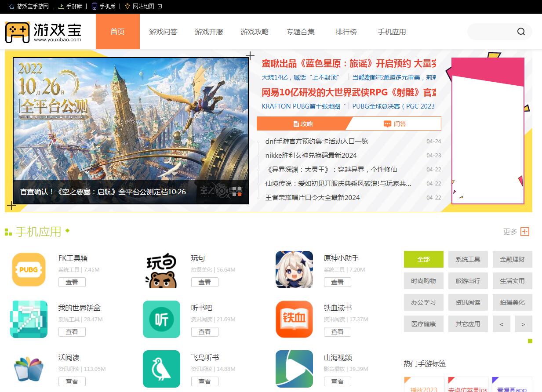
Task: Show the next category page arrow
Action: click(523, 324)
